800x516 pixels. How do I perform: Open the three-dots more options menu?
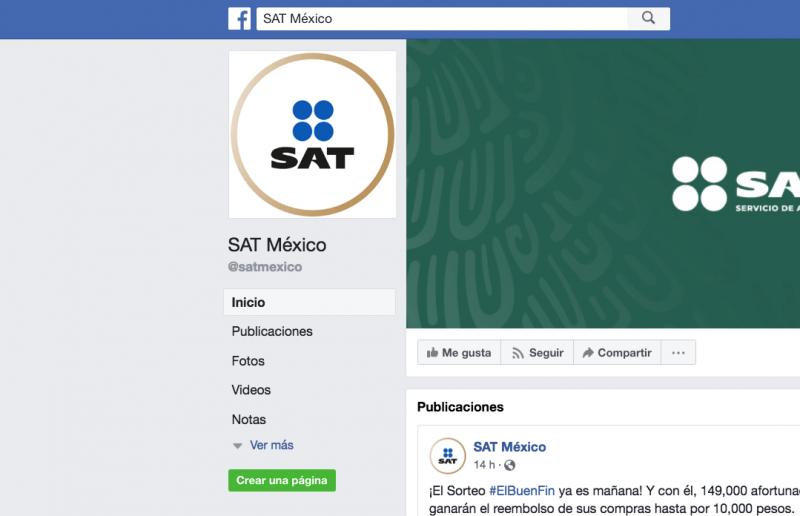(x=678, y=353)
